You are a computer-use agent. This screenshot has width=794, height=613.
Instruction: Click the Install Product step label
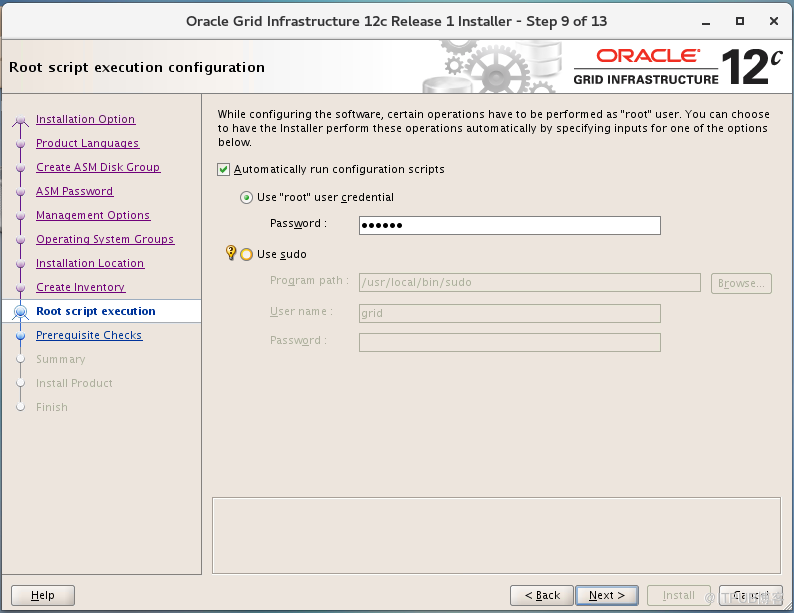click(74, 383)
